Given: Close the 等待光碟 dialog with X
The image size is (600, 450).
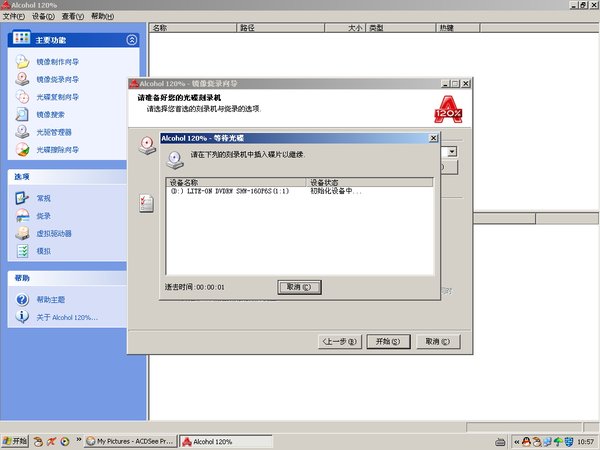Looking at the screenshot, I should click(x=433, y=138).
